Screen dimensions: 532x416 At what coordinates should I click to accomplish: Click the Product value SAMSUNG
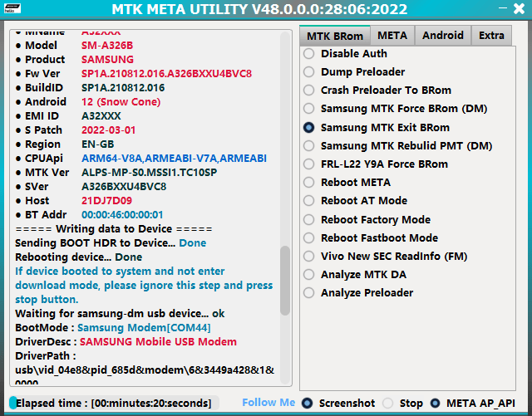click(107, 59)
